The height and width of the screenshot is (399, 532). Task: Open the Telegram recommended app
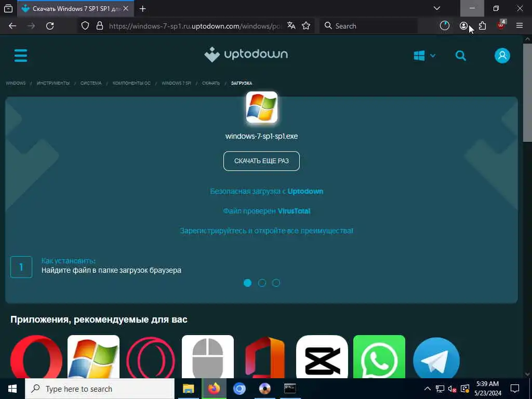click(436, 357)
